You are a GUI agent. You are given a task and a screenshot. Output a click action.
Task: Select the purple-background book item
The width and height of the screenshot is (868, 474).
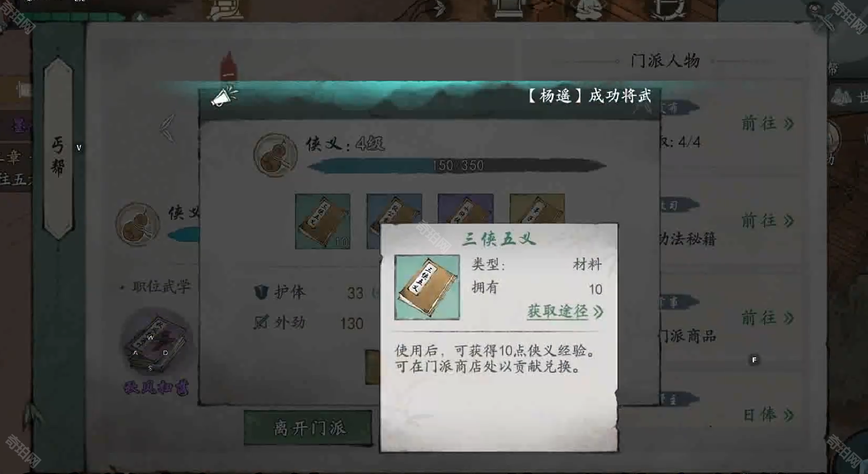tap(465, 209)
